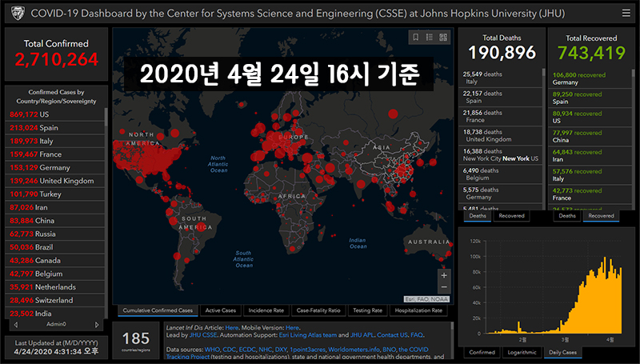Select 35,921 Netherlands row

pos(55,287)
